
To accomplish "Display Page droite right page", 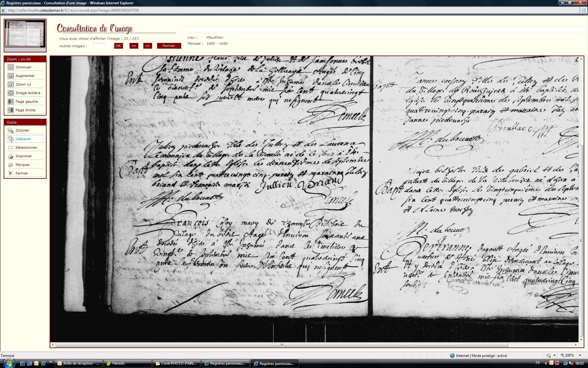I will click(11, 110).
